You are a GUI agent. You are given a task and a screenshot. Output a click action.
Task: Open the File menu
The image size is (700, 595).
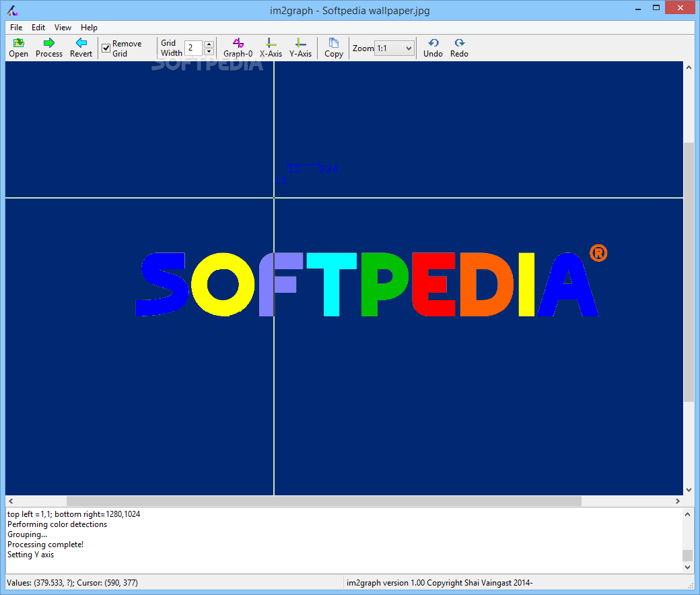point(16,28)
